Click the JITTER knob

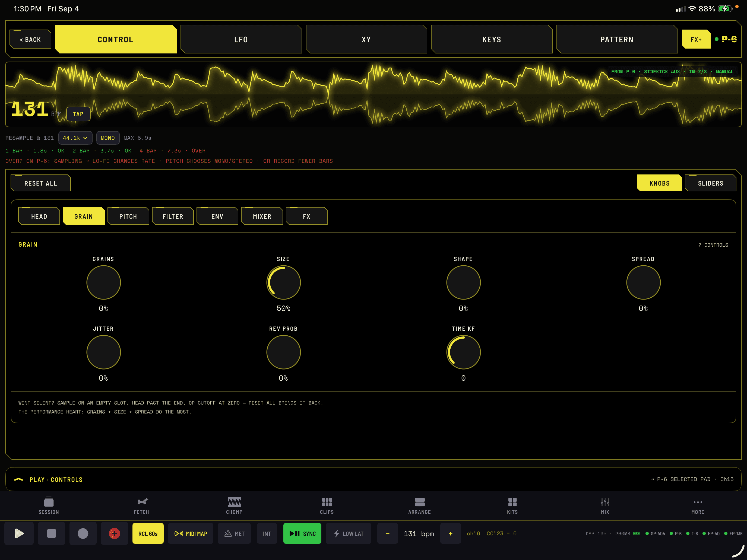click(104, 352)
